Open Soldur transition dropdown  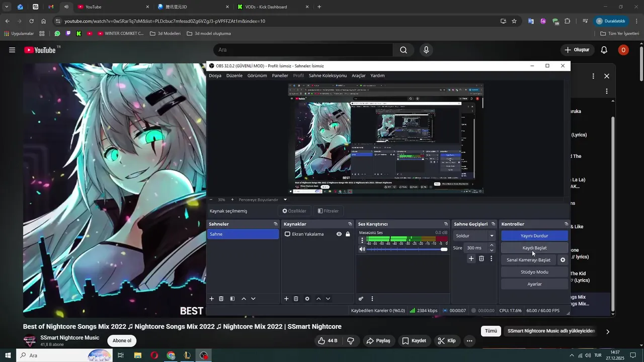475,236
